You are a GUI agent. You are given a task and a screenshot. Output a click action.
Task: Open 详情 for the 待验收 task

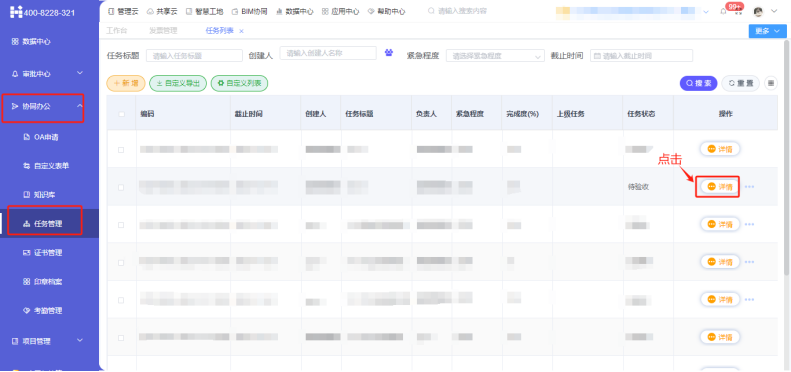719,187
